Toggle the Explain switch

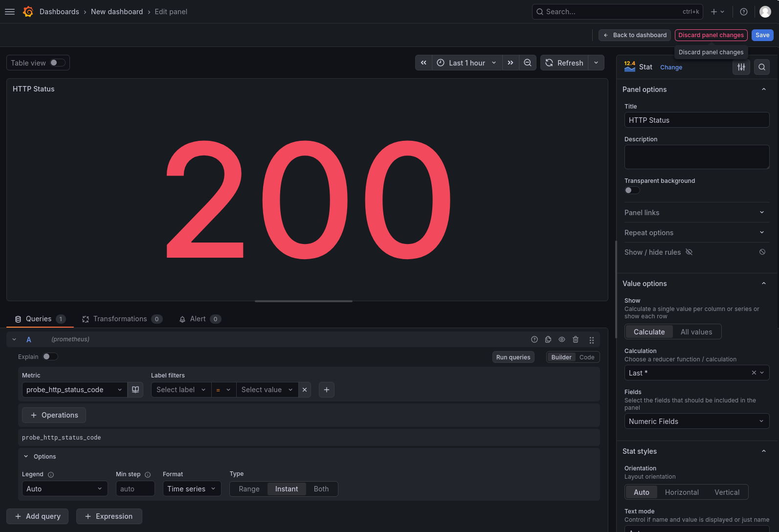coord(50,356)
